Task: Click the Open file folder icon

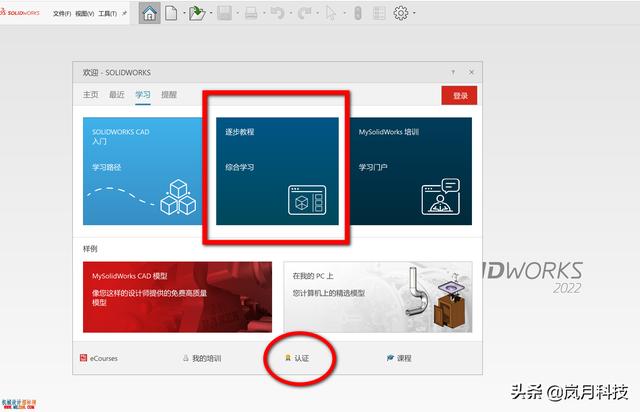Action: [197, 13]
